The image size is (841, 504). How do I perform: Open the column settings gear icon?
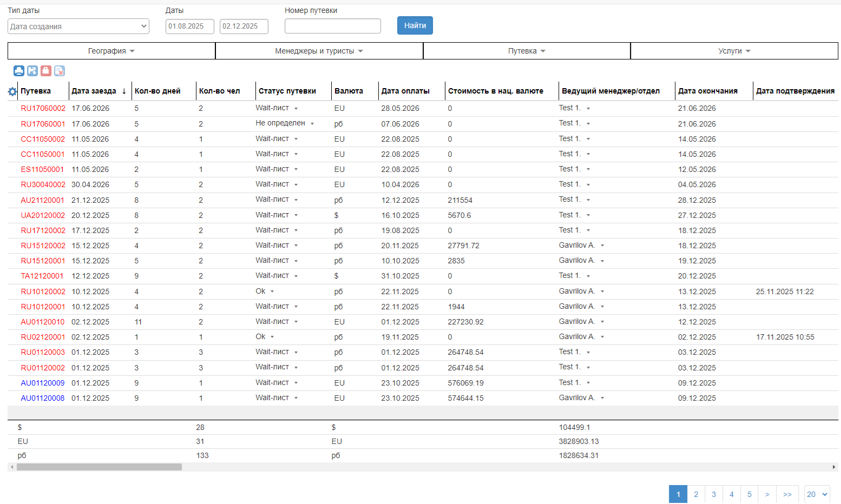click(12, 91)
